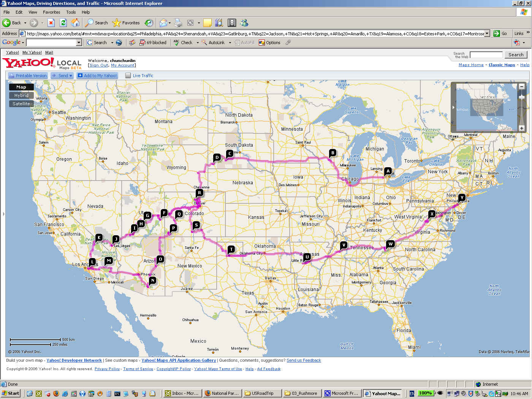Image resolution: width=532 pixels, height=399 pixels.
Task: Open the Check spelling dropdown arrow
Action: 198,43
